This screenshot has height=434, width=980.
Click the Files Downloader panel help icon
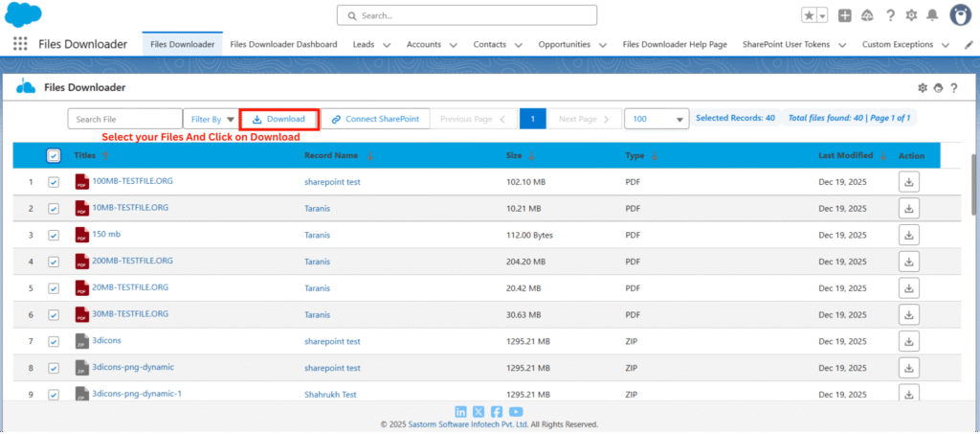click(954, 88)
